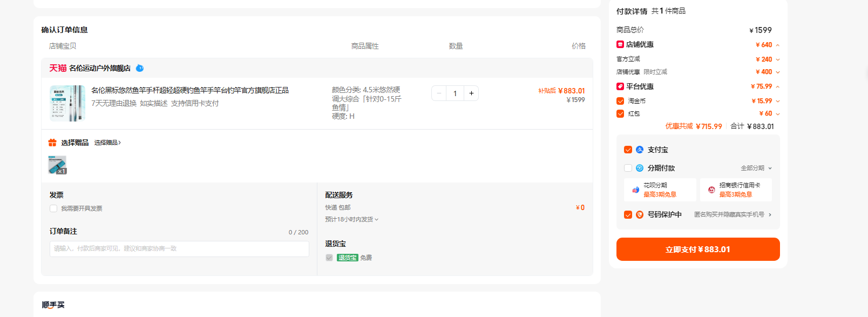Click the Tmall (天猫) logo icon
The image size is (868, 317).
[58, 68]
